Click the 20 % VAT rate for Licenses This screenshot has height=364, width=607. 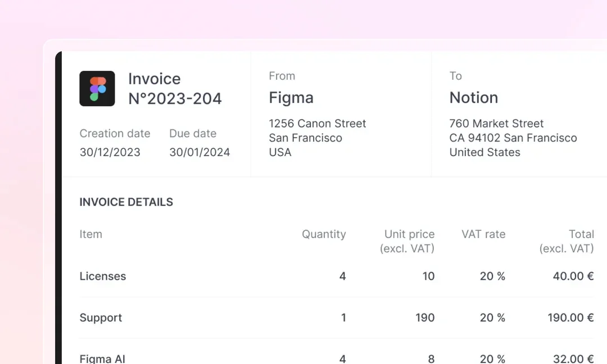click(x=492, y=276)
